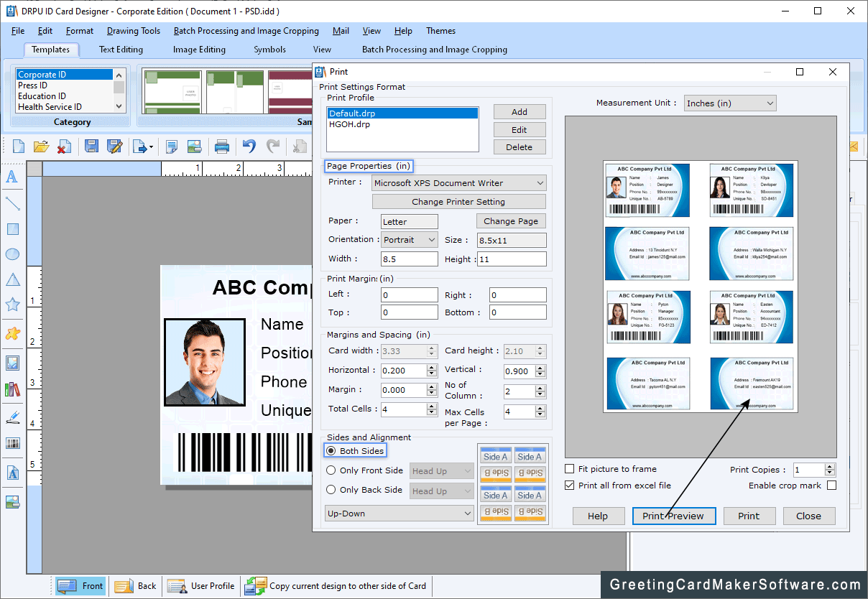Open an existing file with folder icon
The width and height of the screenshot is (868, 599).
[x=42, y=147]
